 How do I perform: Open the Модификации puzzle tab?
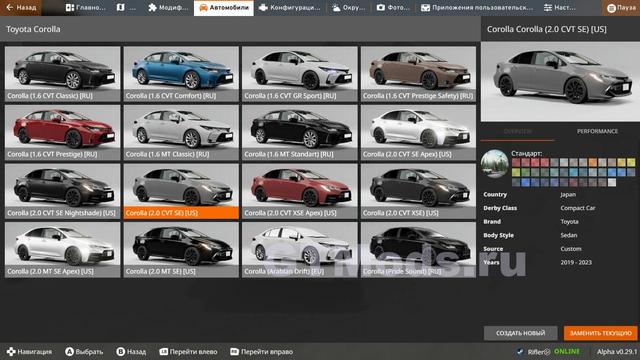click(168, 8)
